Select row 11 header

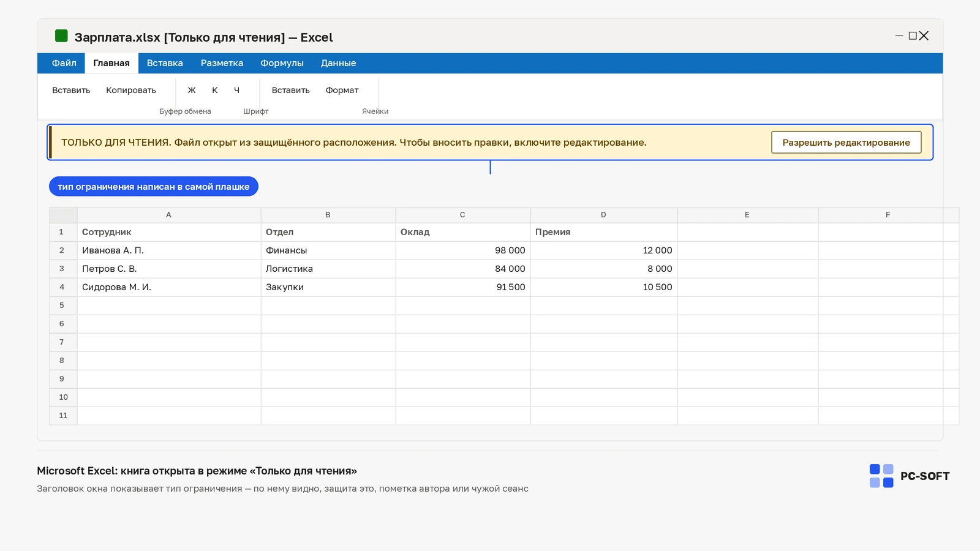[63, 416]
